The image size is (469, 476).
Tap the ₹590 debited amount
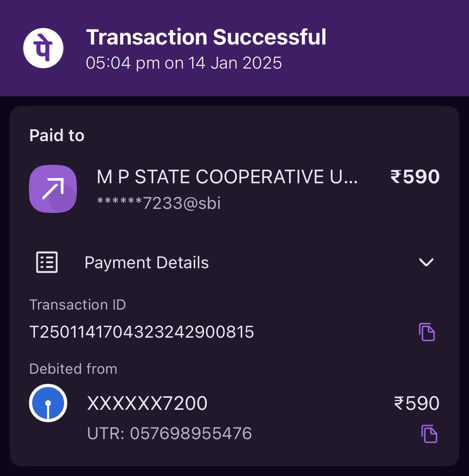(416, 403)
